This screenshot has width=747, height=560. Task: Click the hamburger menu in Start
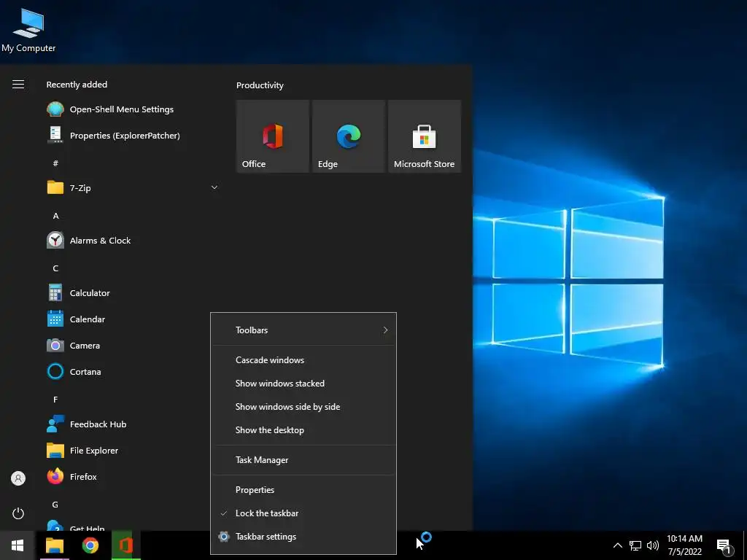coord(18,85)
